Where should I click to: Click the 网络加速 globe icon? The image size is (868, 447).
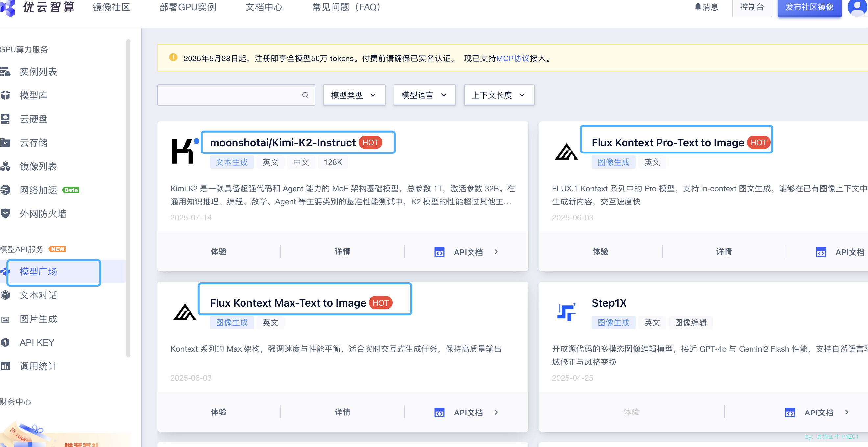[5, 190]
